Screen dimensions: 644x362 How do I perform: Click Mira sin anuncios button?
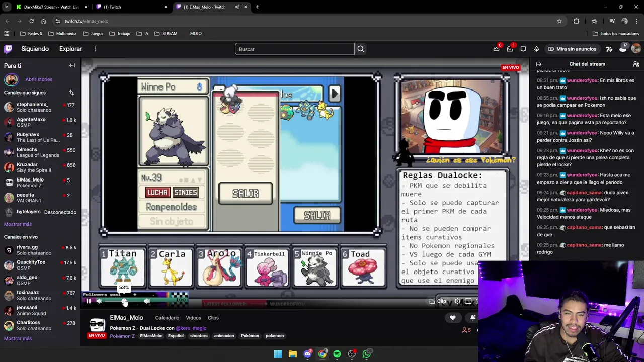point(572,49)
